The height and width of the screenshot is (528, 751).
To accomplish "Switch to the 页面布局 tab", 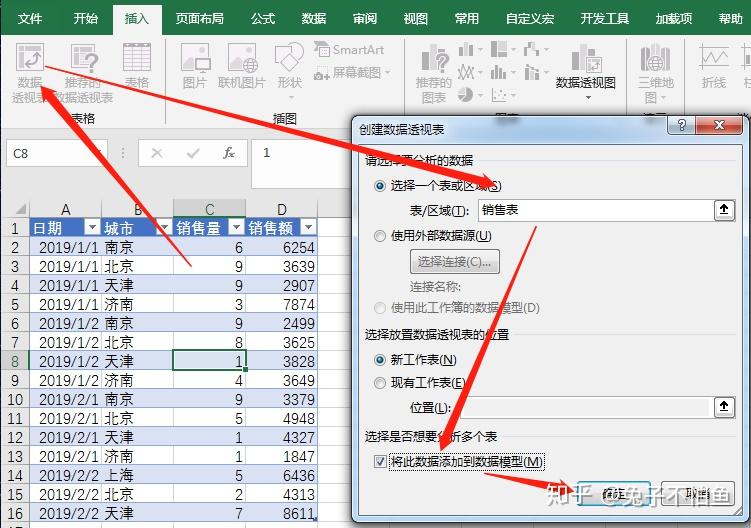I will 199,19.
